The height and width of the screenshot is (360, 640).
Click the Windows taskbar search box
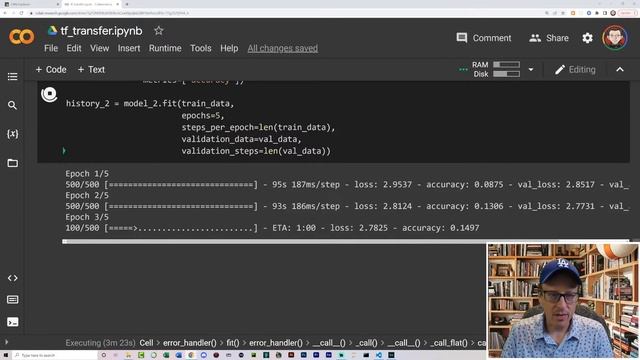coord(55,355)
